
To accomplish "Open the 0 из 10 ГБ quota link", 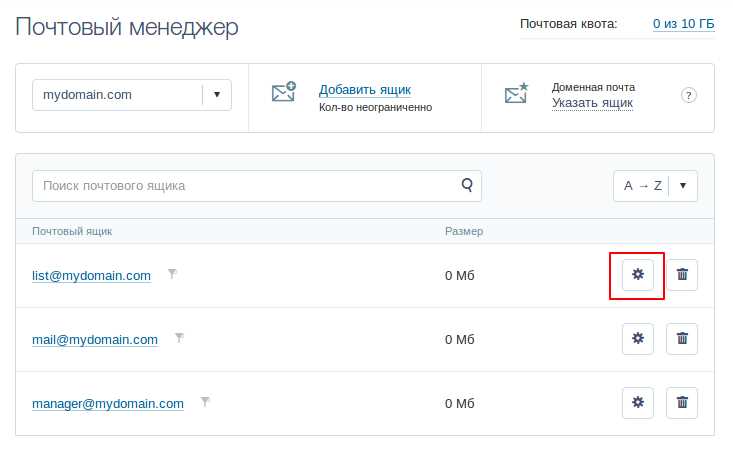I will pos(683,24).
